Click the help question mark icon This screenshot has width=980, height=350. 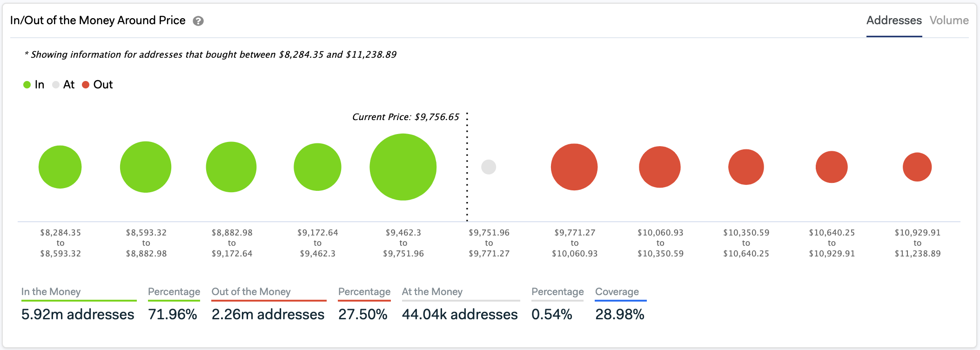198,21
